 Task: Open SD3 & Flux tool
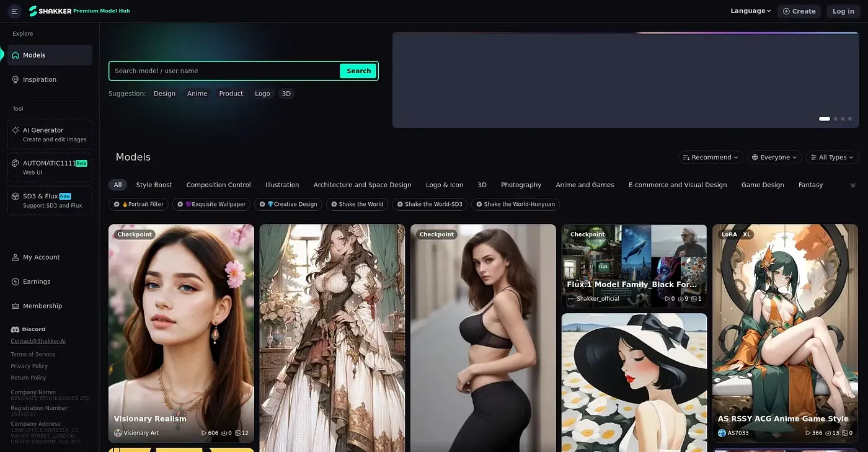50,200
